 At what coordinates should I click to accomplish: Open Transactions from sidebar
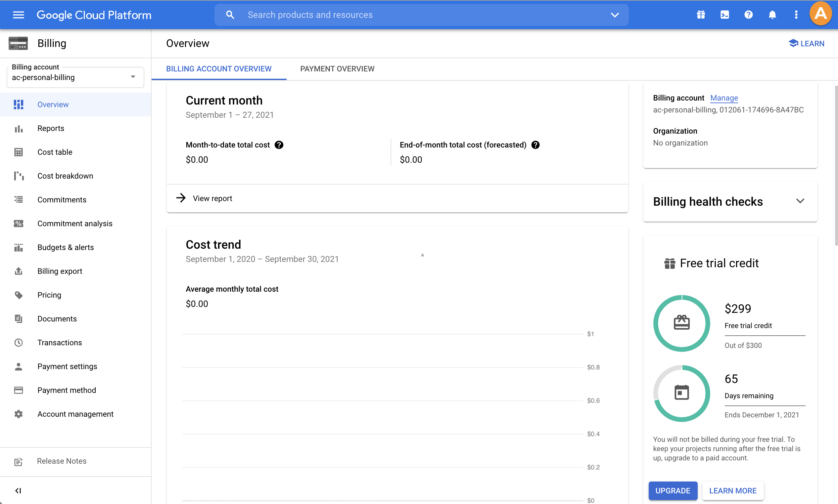pyautogui.click(x=75, y=342)
